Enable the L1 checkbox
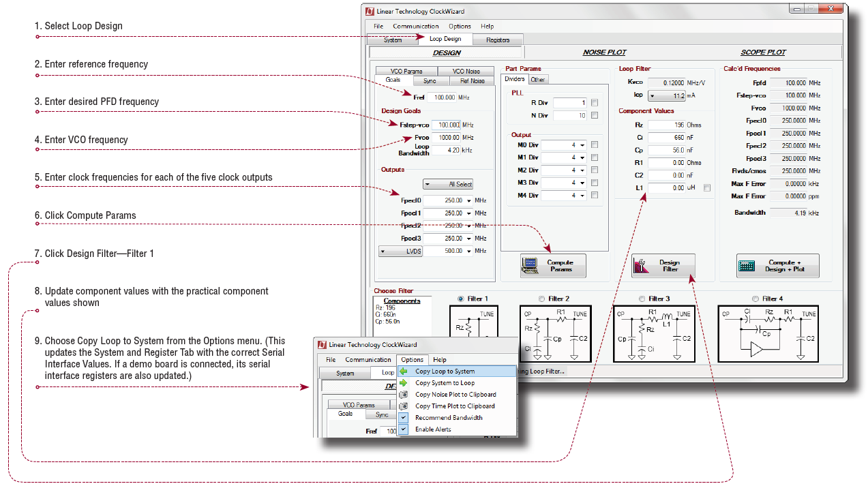The image size is (868, 486). click(x=707, y=187)
